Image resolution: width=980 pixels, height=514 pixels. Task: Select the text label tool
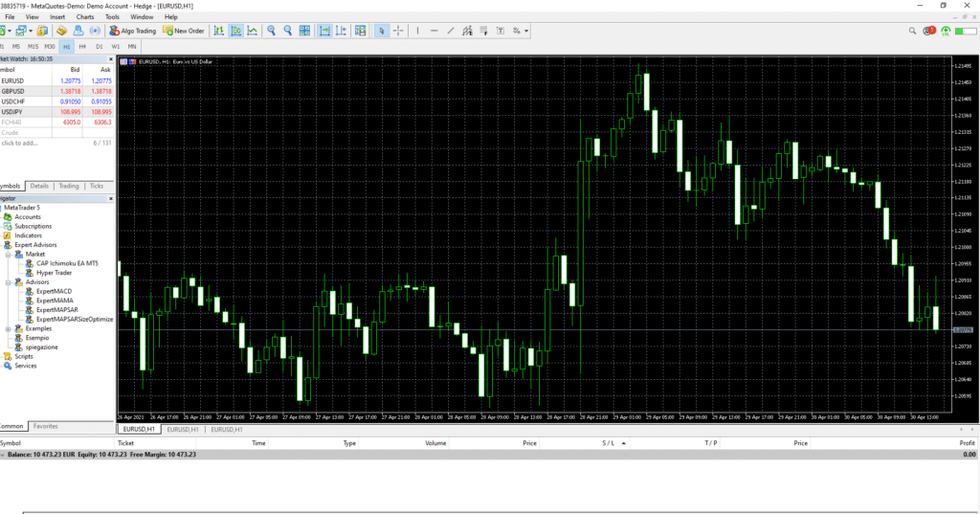pos(500,31)
